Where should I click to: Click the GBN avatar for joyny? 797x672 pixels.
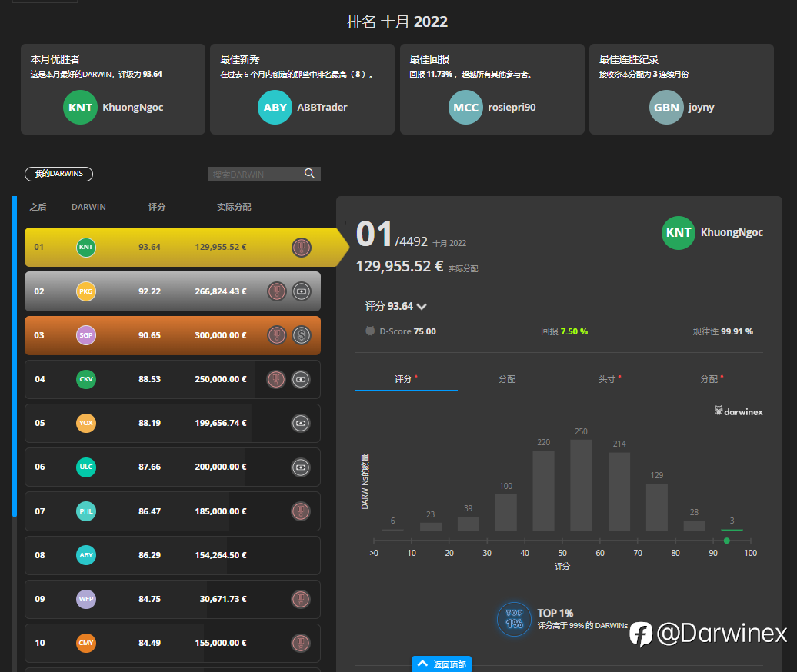(x=666, y=107)
